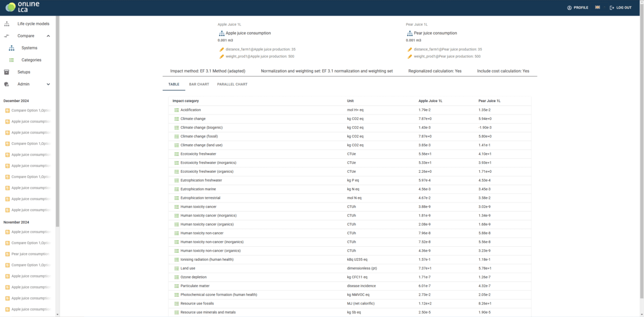Click the Systems hierarchy icon in sidebar
This screenshot has width=644, height=317.
coord(12,48)
